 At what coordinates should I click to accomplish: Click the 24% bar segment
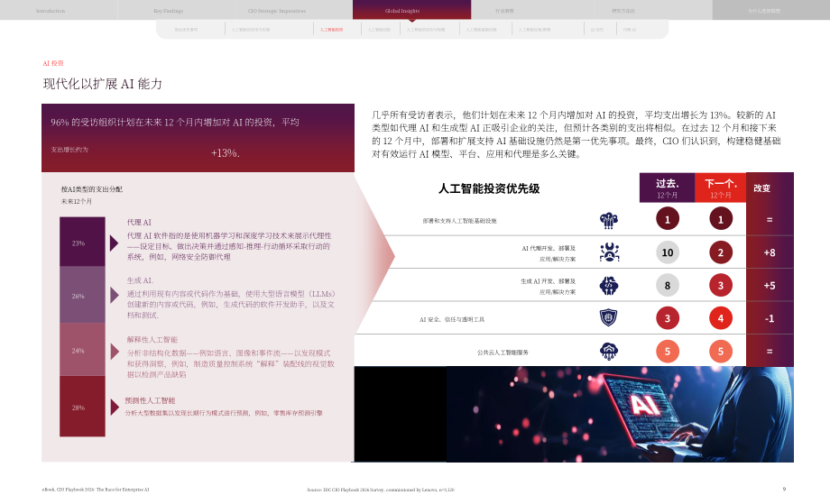click(82, 350)
